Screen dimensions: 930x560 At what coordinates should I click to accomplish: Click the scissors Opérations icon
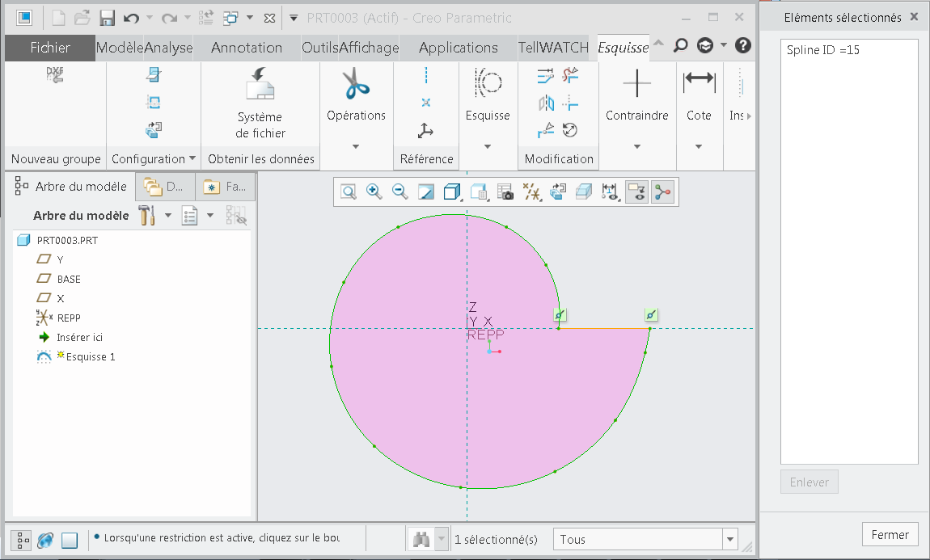[x=356, y=83]
